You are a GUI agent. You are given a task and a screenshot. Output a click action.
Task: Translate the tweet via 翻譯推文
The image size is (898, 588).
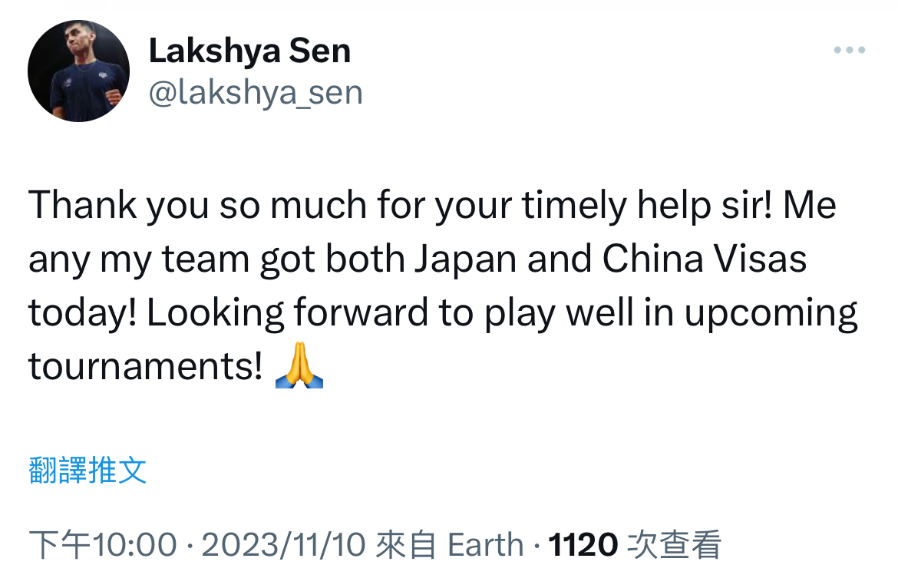click(87, 471)
